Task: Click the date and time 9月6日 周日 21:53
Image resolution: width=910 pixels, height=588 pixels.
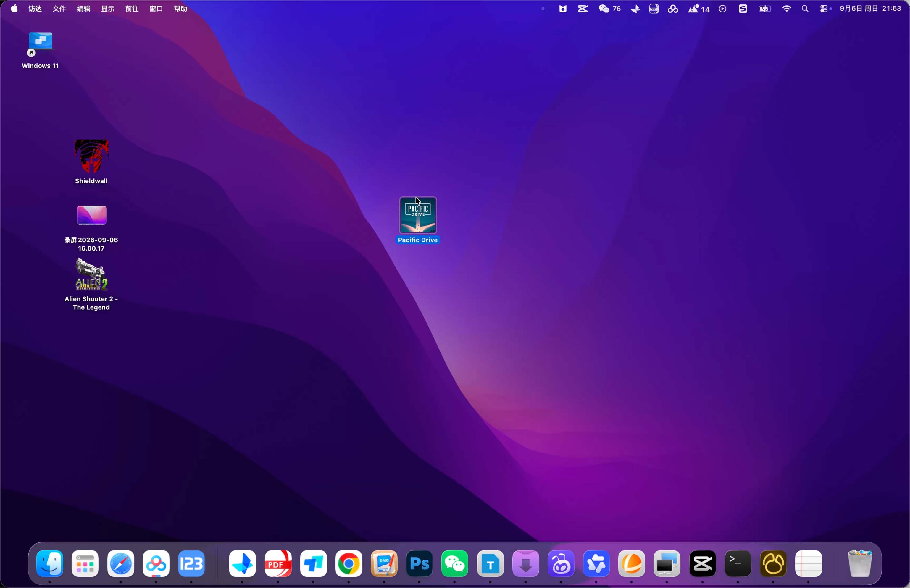Action: point(870,8)
